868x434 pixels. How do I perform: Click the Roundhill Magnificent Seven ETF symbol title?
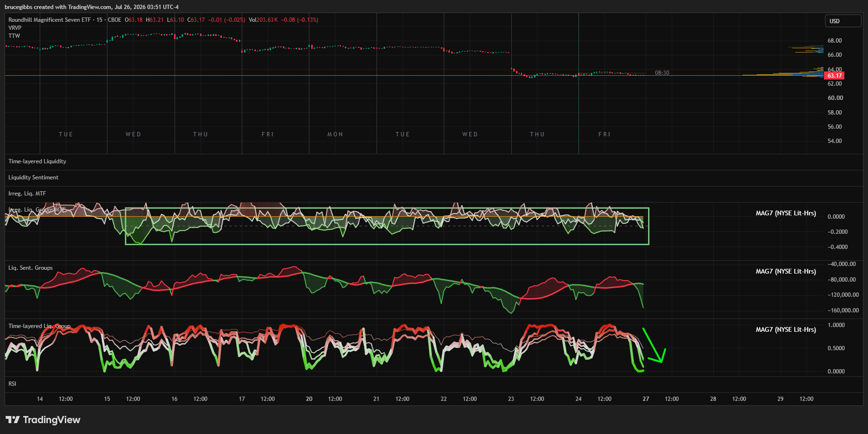[x=49, y=20]
